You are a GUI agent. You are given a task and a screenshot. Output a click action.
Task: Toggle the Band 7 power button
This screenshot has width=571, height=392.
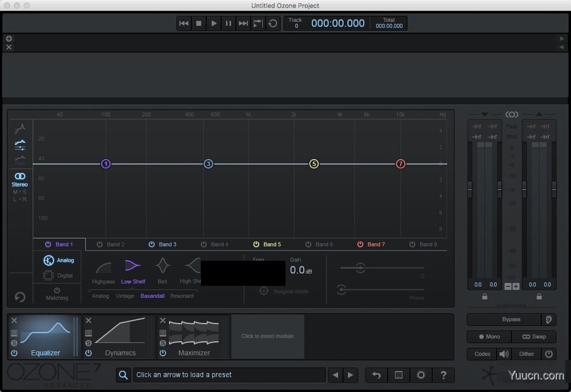[360, 244]
